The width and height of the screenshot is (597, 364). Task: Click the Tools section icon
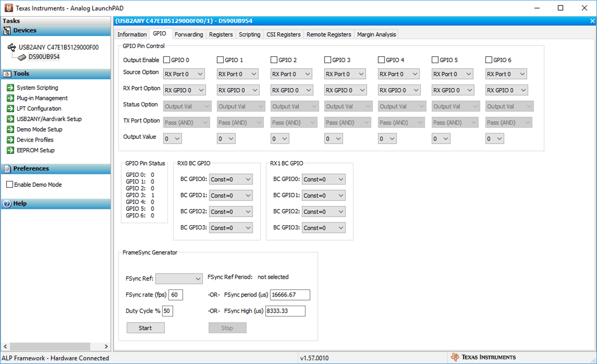[x=7, y=74]
